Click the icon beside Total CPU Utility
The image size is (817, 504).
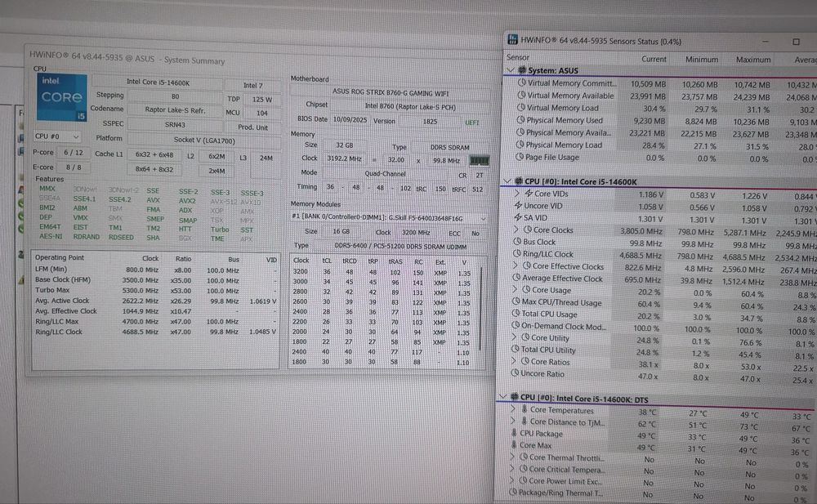coord(516,349)
